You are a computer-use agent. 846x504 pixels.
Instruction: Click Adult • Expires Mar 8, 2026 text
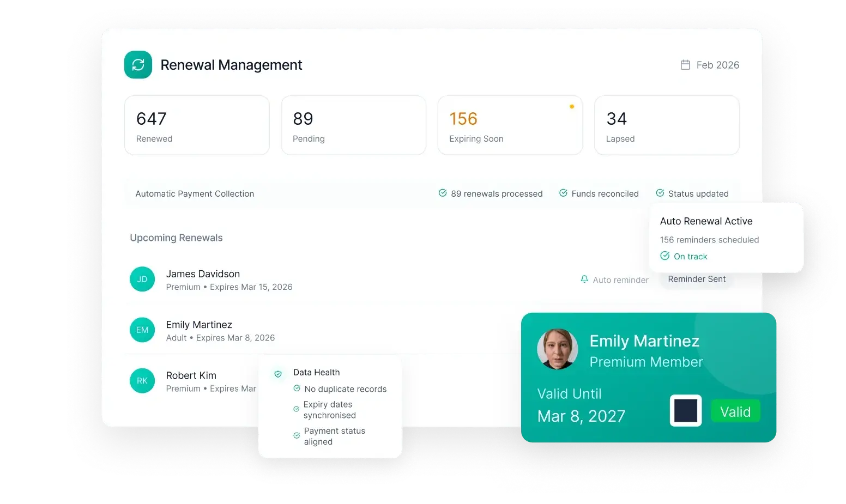(220, 338)
